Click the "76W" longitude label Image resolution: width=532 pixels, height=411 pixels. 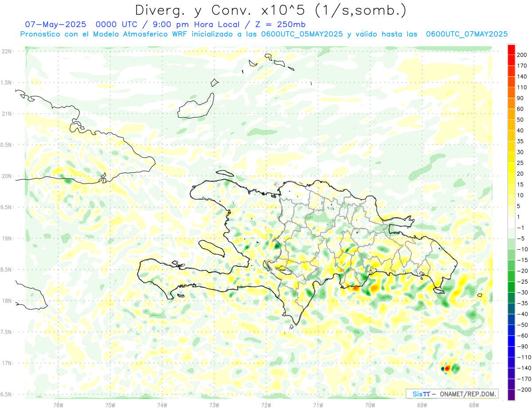click(x=58, y=404)
